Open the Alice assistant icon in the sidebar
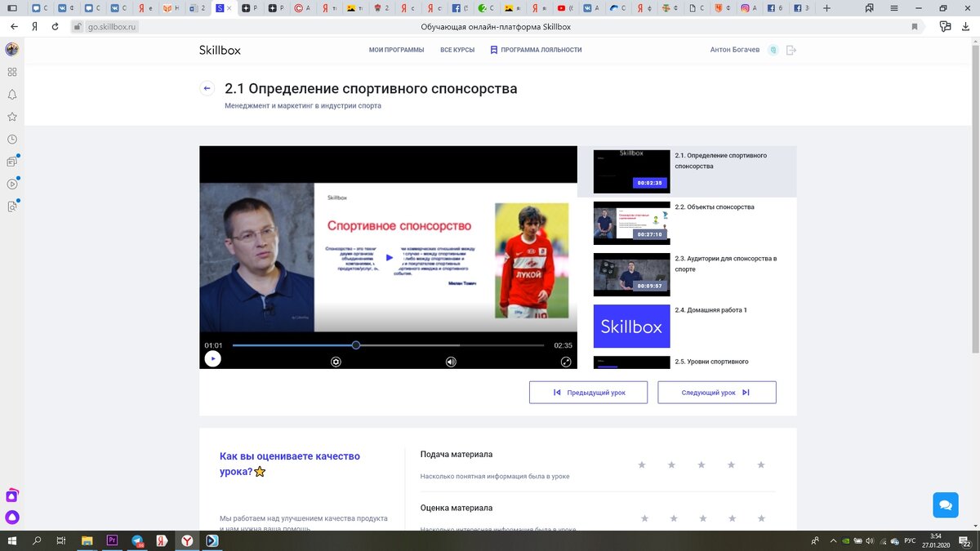Screen dimensions: 980x551 coord(12,517)
